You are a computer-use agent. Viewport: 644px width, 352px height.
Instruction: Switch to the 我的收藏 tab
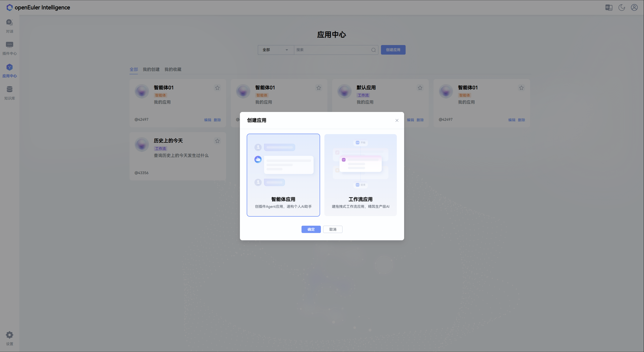[x=173, y=69]
